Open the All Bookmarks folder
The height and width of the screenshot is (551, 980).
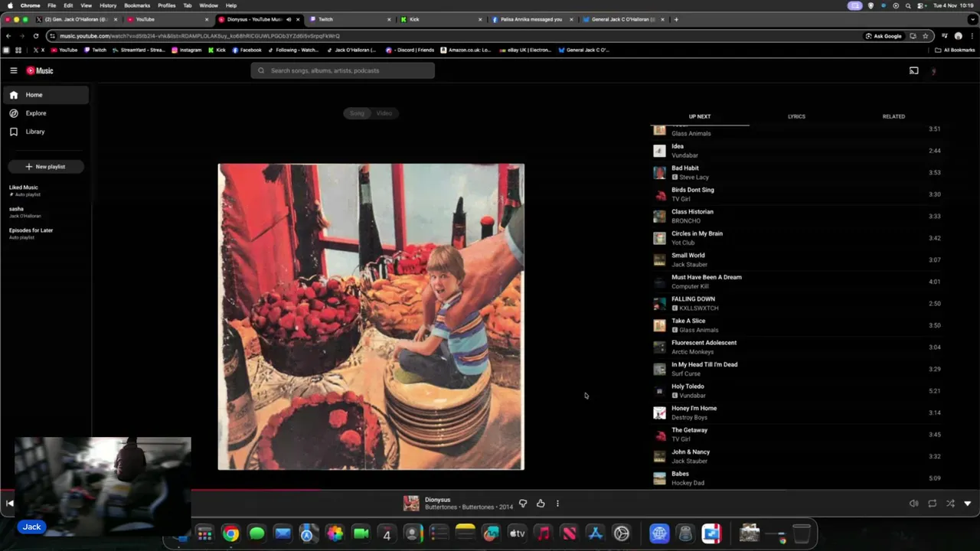pyautogui.click(x=955, y=50)
